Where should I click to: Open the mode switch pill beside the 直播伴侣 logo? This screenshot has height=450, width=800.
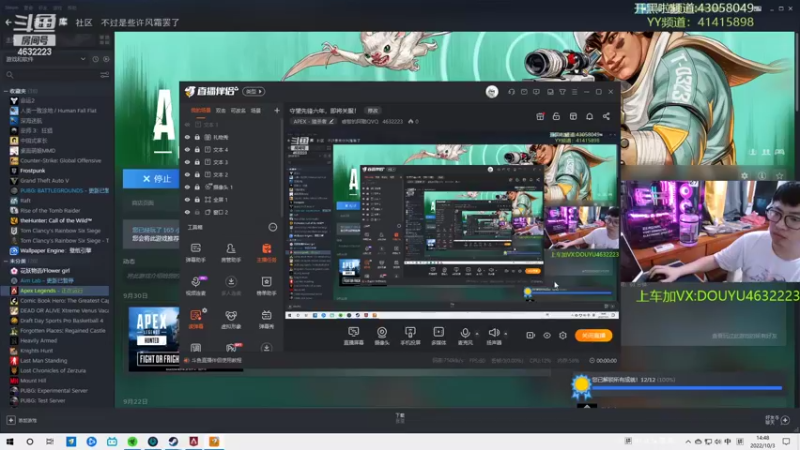(254, 92)
